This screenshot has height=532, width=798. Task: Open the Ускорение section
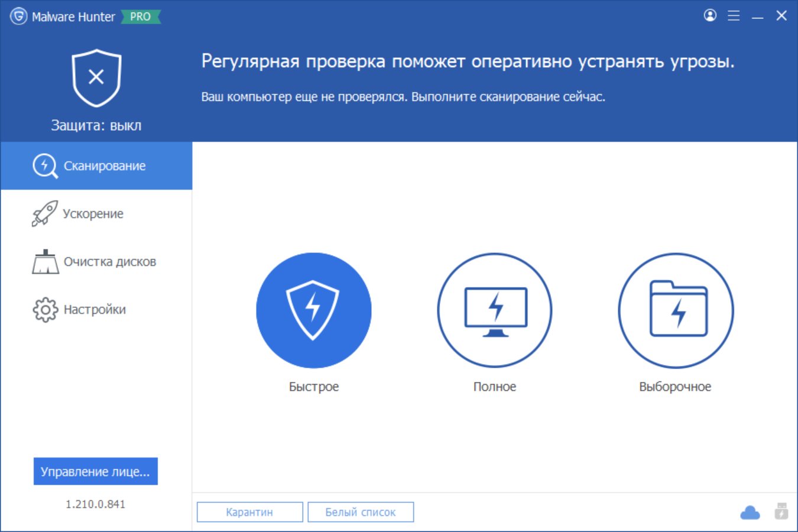pyautogui.click(x=93, y=214)
